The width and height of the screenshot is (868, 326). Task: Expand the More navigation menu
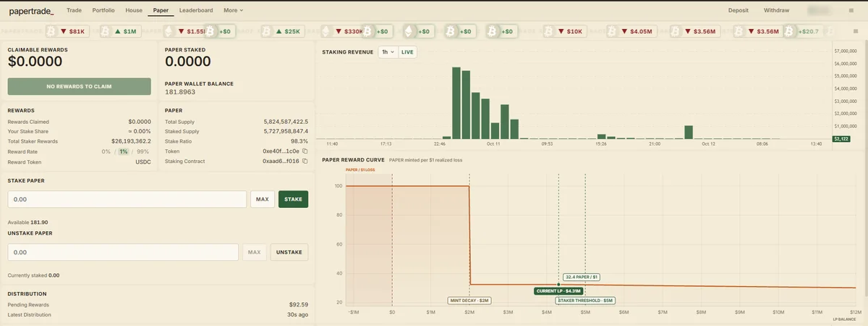coord(233,11)
